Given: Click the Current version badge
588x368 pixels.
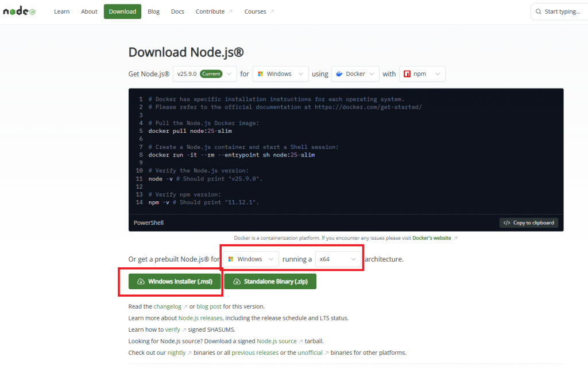Looking at the screenshot, I should tap(211, 74).
